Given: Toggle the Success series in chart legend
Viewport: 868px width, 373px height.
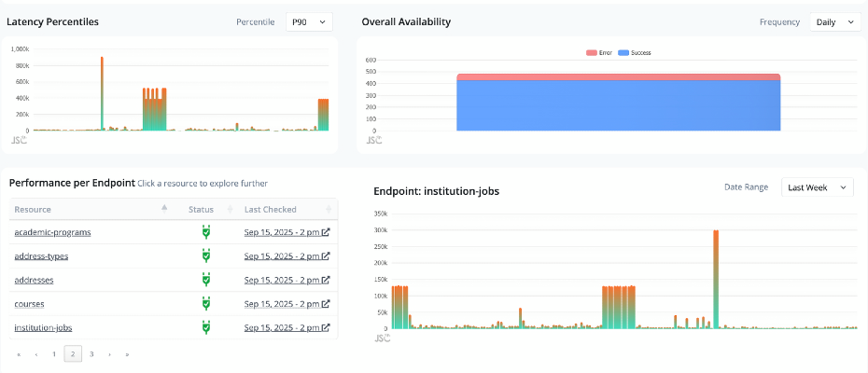Looking at the screenshot, I should pyautogui.click(x=634, y=53).
